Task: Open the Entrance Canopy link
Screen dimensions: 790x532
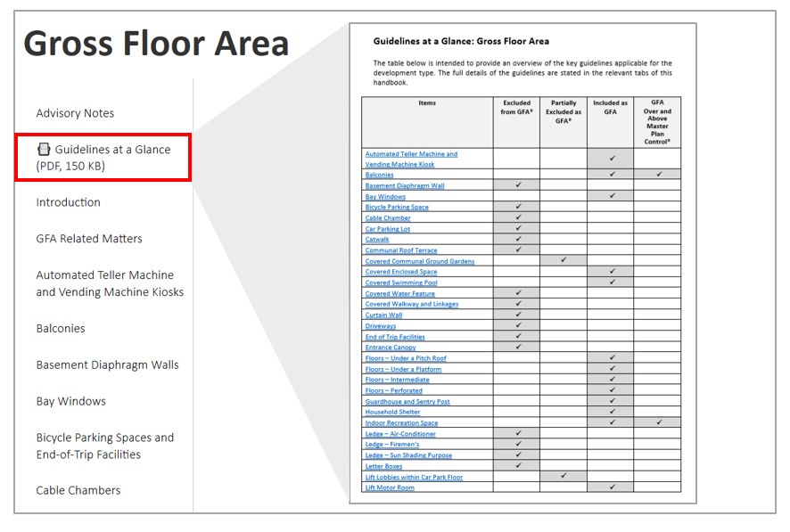Action: click(391, 348)
